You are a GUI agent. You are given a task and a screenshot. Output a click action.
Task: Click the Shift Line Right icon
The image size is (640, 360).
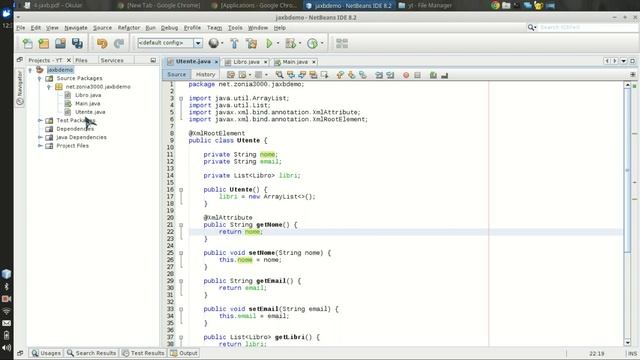[390, 75]
